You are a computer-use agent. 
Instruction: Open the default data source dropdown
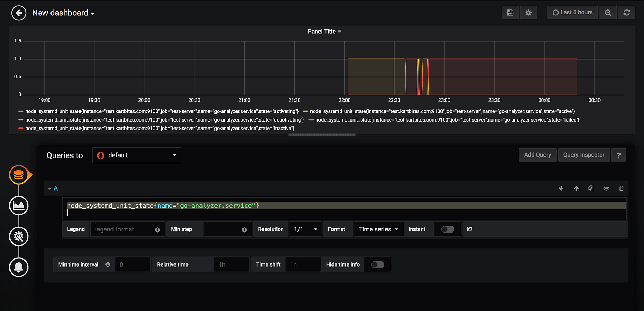click(137, 155)
